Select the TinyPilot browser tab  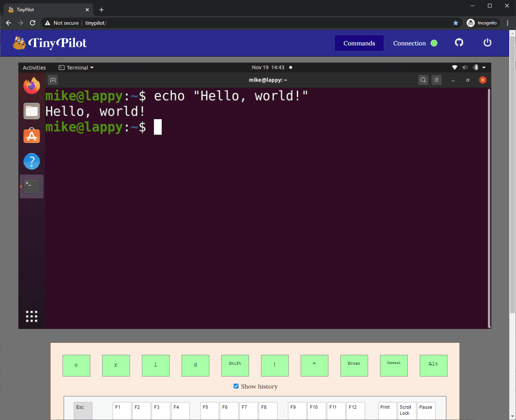48,10
